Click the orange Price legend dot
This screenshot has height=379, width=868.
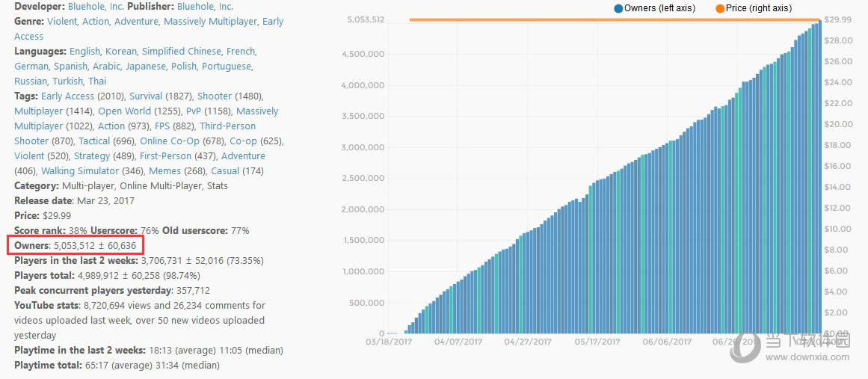tap(719, 8)
